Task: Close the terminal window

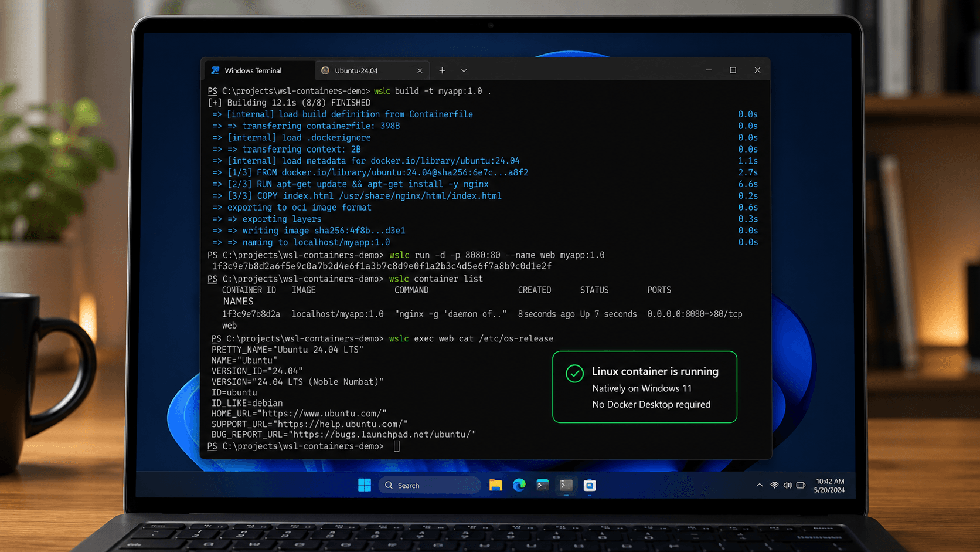Action: point(757,70)
